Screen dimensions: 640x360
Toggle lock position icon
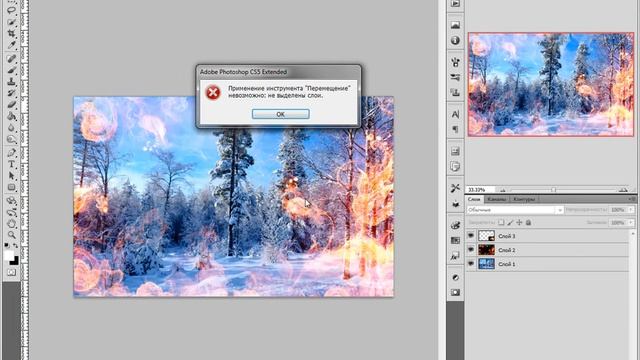point(519,222)
